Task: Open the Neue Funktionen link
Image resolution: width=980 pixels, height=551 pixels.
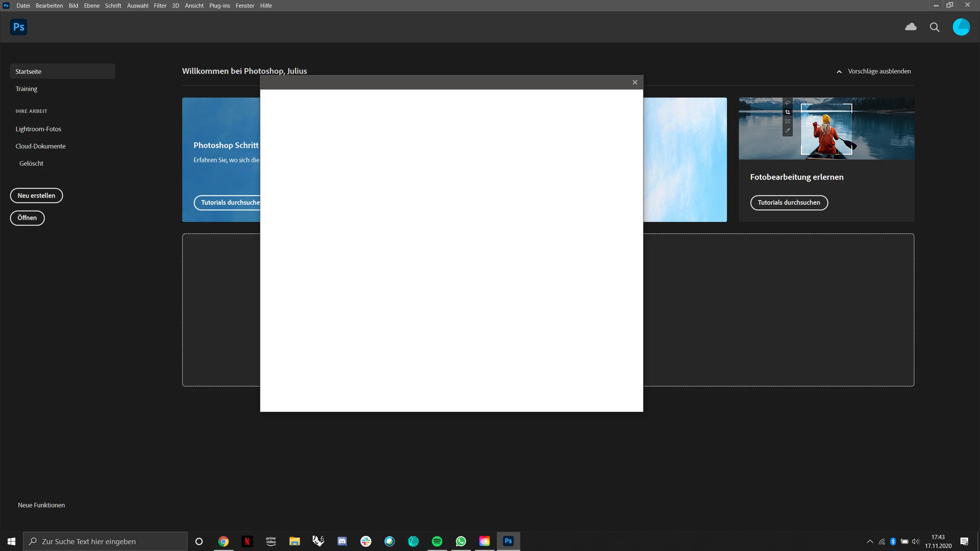Action: click(x=41, y=505)
